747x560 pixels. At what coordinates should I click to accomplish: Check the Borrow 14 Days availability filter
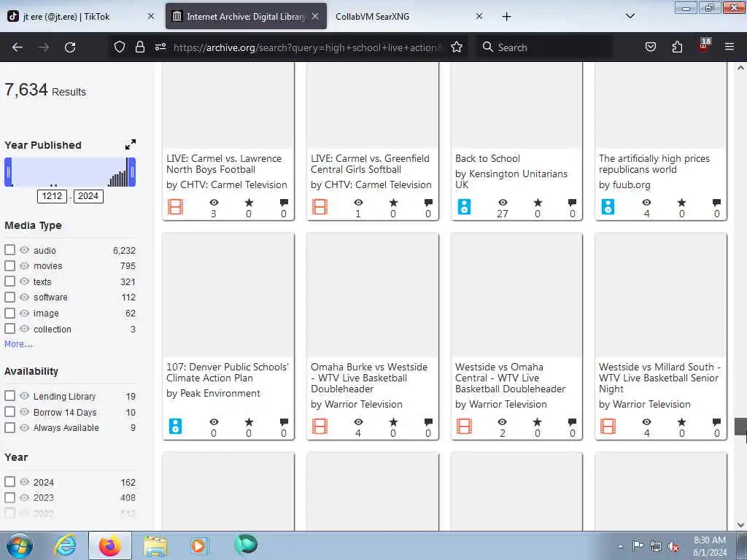[x=9, y=411]
